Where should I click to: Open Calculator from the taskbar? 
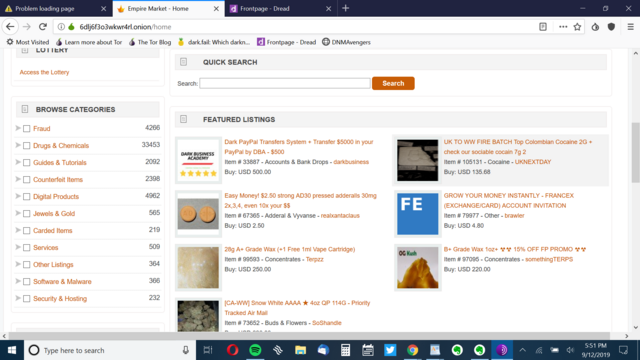(x=345, y=350)
